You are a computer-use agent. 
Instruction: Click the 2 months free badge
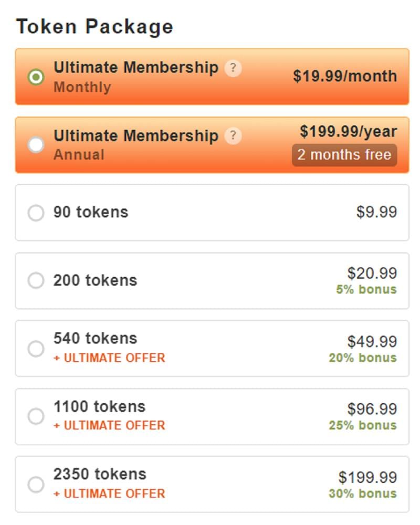(344, 154)
